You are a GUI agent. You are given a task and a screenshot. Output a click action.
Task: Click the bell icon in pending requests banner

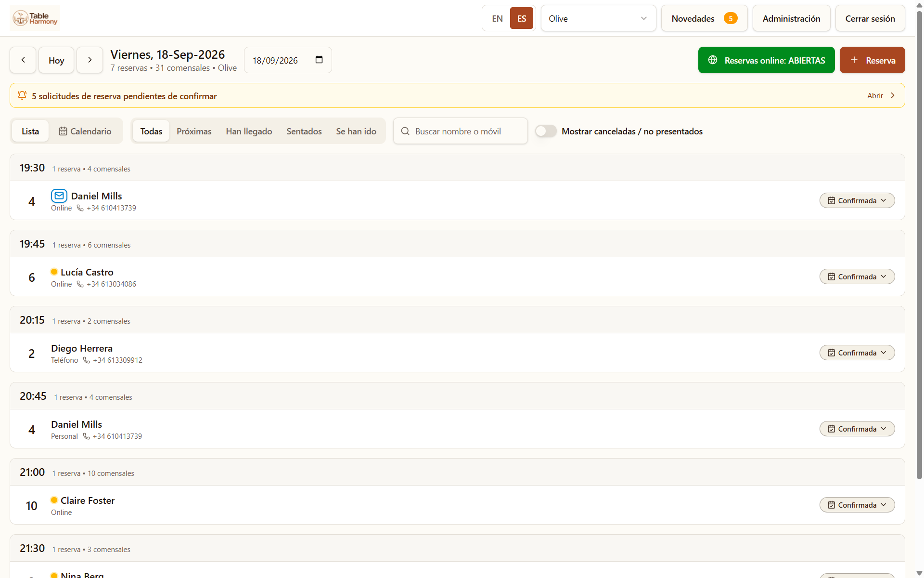click(22, 95)
